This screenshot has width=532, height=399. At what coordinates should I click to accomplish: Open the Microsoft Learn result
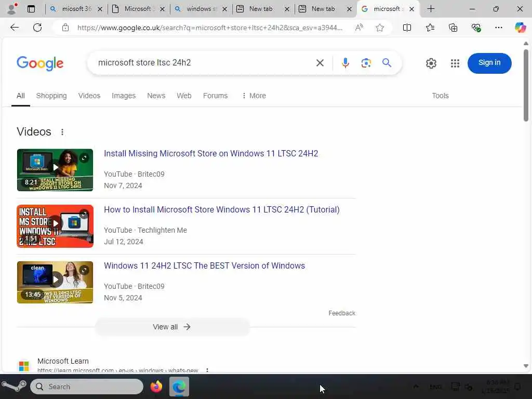point(63,361)
